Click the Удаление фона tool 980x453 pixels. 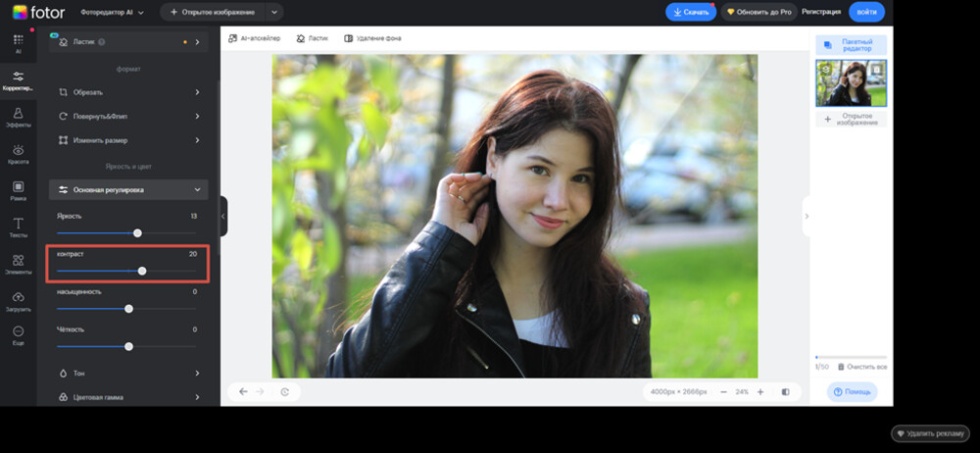click(372, 38)
